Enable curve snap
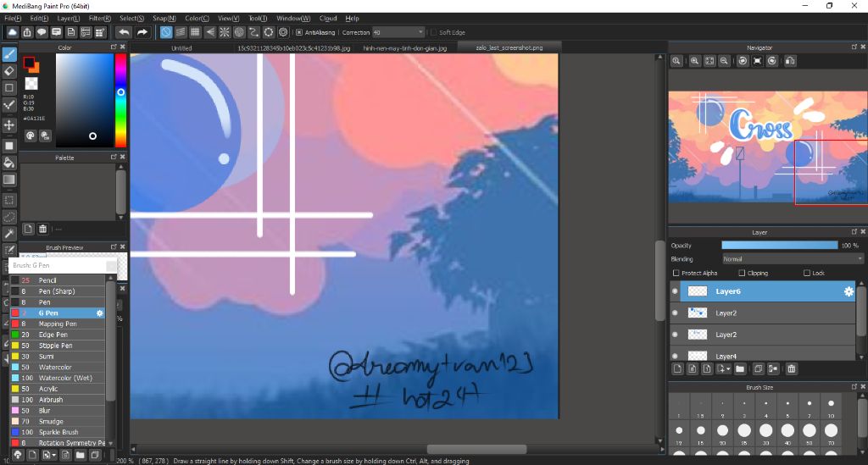The image size is (868, 465). click(253, 32)
